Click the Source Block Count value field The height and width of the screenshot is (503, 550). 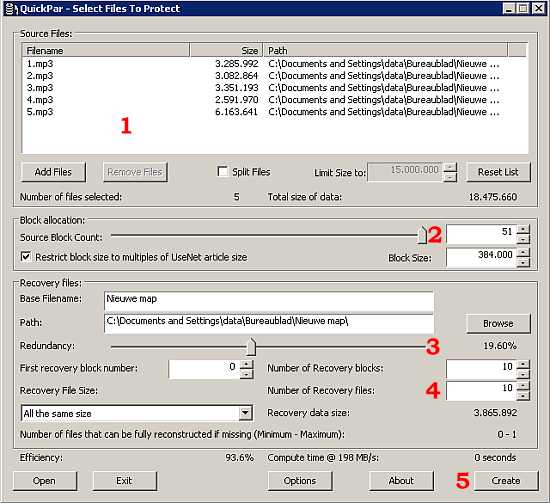[481, 234]
